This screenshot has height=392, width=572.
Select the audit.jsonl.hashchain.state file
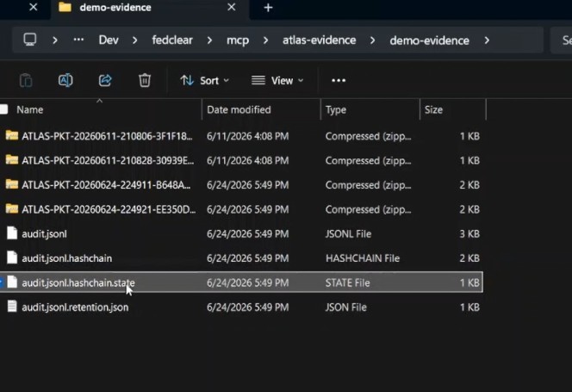pos(240,283)
